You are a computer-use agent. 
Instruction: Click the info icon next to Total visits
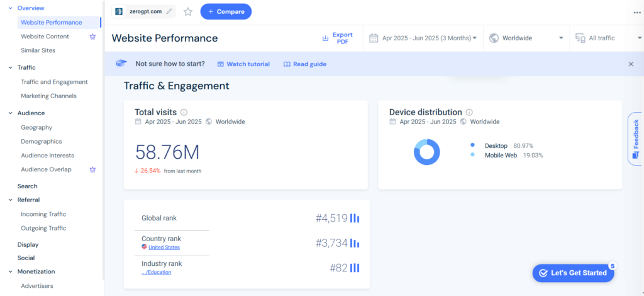(184, 112)
